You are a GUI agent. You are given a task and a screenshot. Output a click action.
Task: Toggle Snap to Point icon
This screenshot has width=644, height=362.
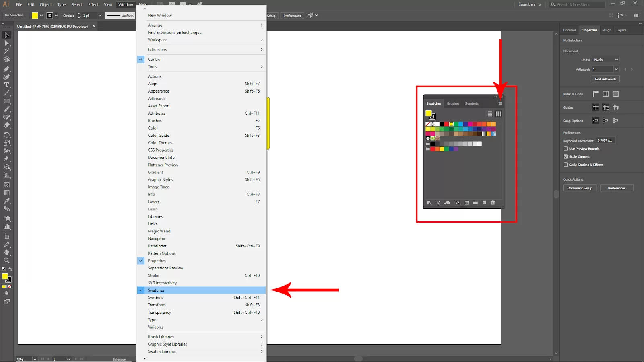tap(596, 121)
